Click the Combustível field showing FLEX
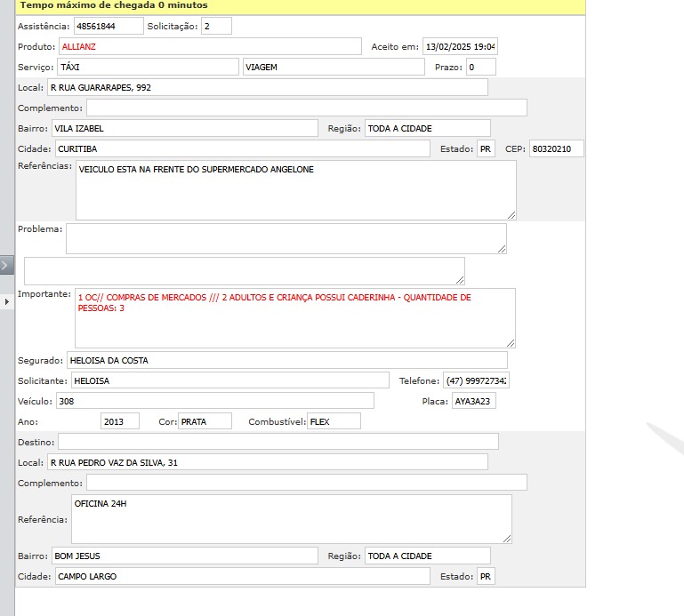This screenshot has height=616, width=684. click(334, 421)
